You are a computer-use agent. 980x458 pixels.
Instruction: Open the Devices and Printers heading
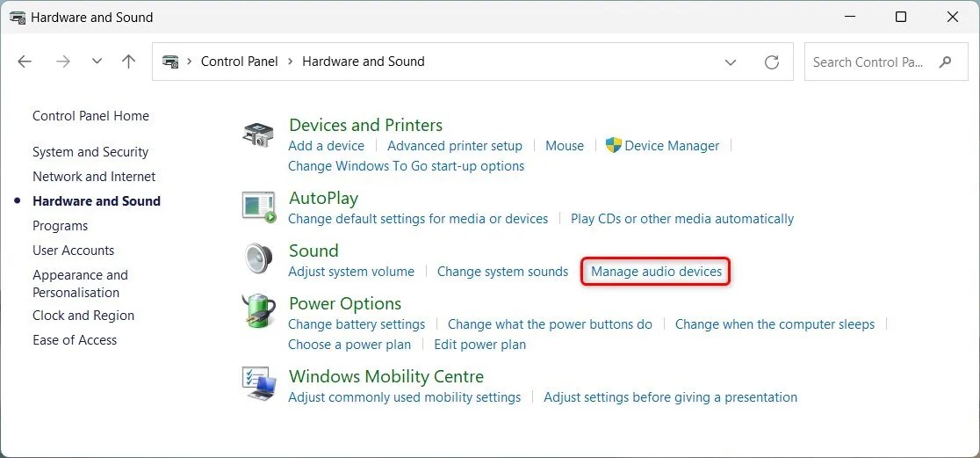365,125
